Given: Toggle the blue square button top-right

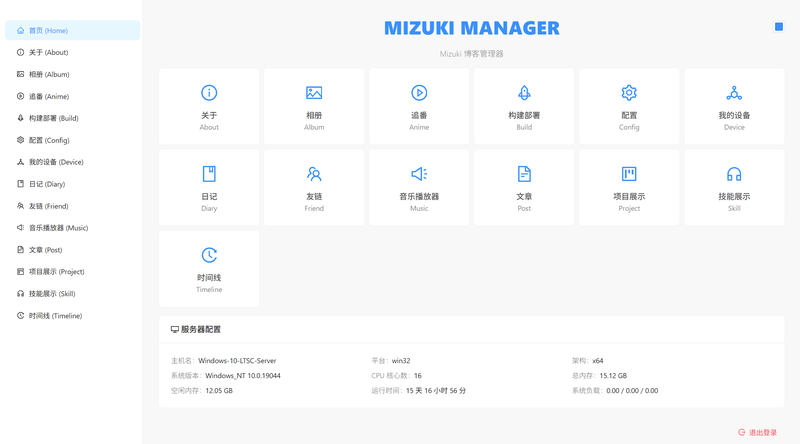Looking at the screenshot, I should click(779, 27).
